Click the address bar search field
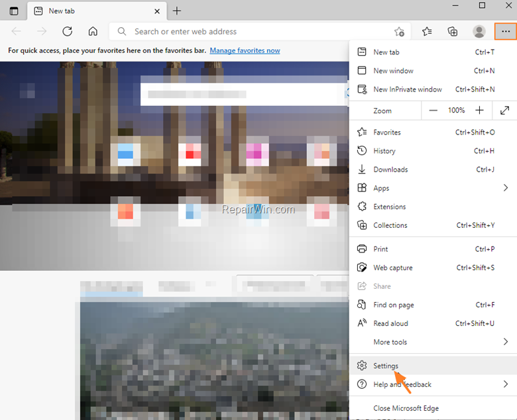 pos(260,32)
